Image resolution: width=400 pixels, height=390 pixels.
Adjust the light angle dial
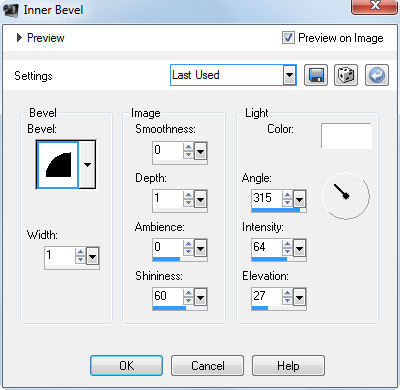tap(346, 196)
